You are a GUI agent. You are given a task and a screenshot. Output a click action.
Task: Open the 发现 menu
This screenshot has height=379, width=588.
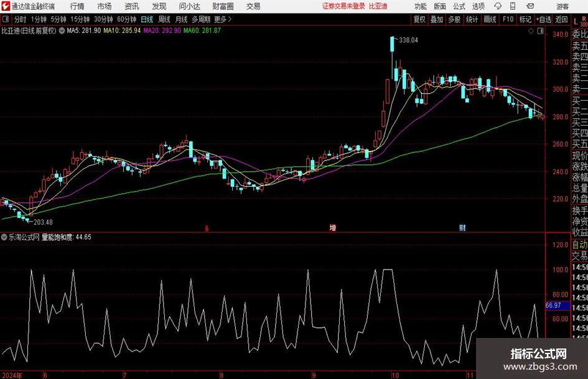(x=159, y=6)
